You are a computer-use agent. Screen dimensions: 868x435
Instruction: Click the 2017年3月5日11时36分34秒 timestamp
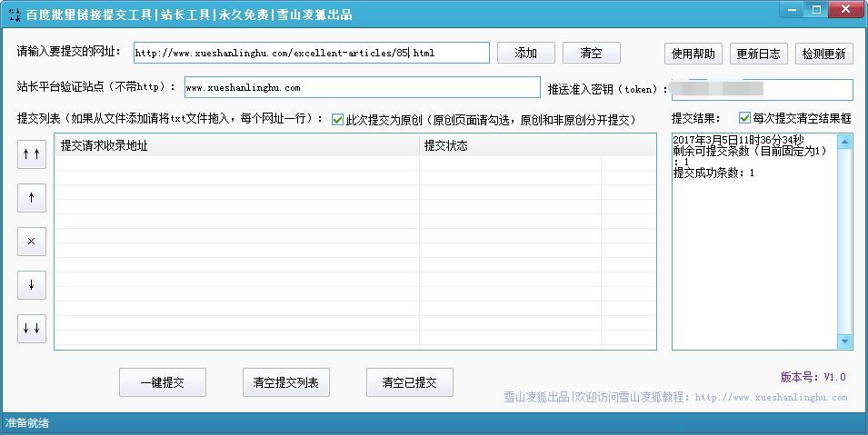[x=738, y=140]
